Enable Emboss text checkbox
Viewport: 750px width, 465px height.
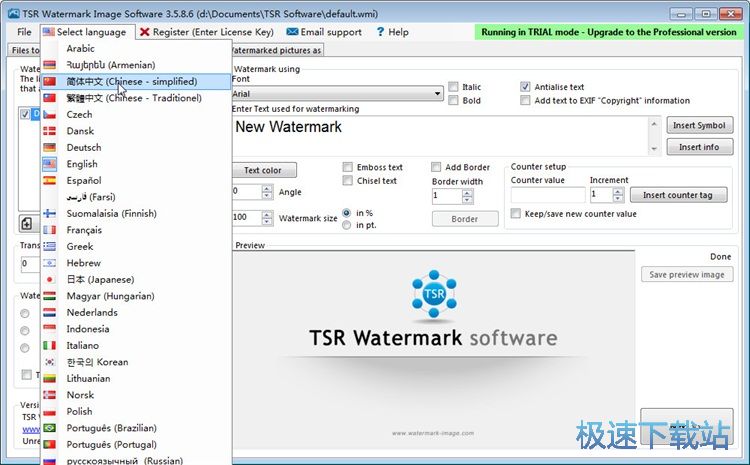[x=348, y=167]
